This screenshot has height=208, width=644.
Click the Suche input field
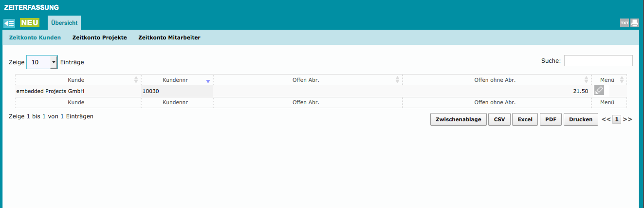(x=598, y=61)
